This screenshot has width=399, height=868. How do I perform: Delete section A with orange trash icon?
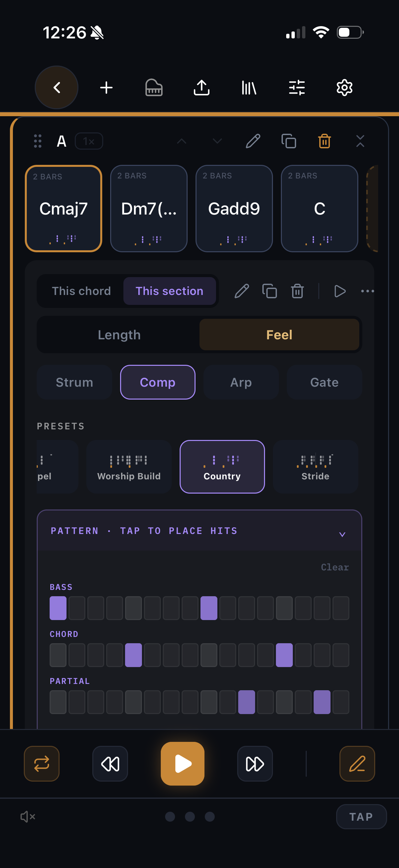325,141
